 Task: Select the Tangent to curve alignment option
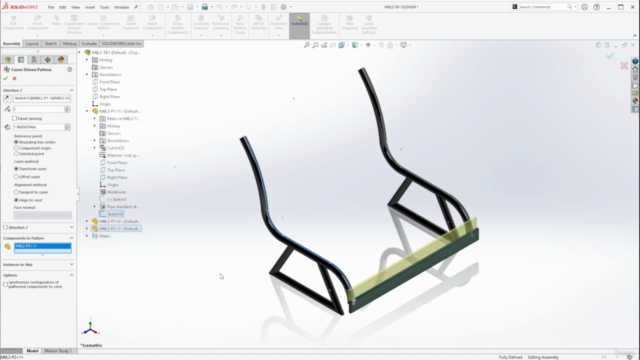[16, 192]
